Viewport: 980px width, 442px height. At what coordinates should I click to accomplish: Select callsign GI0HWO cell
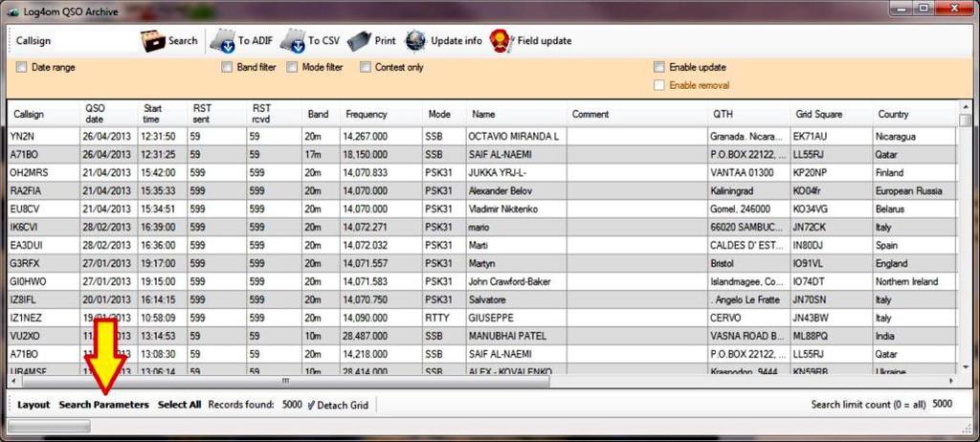pyautogui.click(x=44, y=281)
